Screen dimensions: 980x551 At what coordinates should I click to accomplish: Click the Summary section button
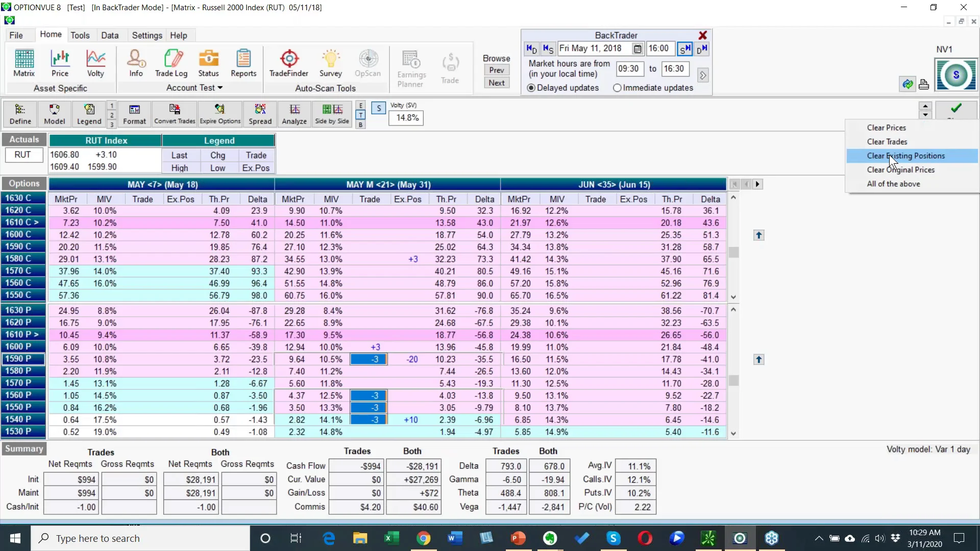click(x=24, y=449)
